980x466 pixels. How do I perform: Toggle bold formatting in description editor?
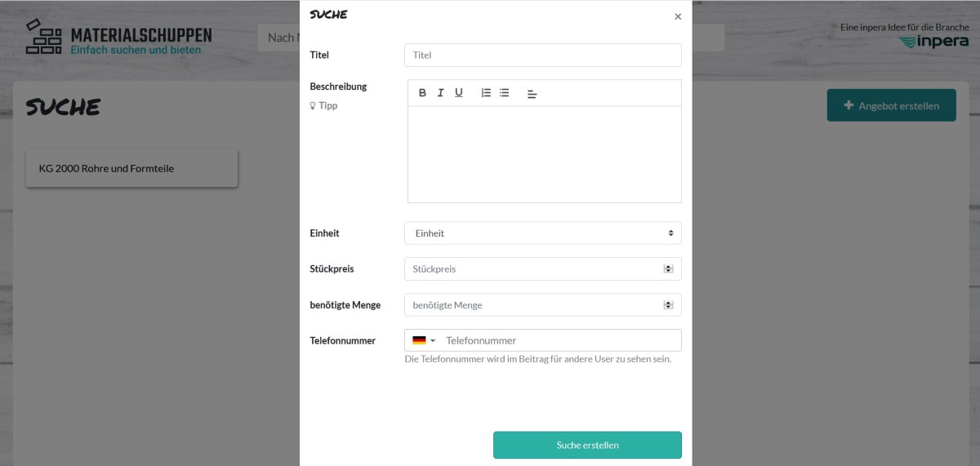point(422,93)
